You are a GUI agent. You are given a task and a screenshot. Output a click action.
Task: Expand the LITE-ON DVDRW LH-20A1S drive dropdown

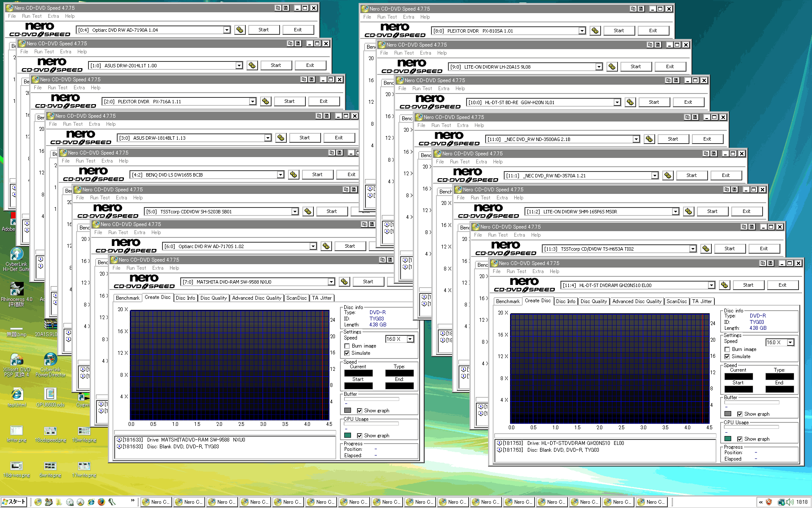click(599, 67)
